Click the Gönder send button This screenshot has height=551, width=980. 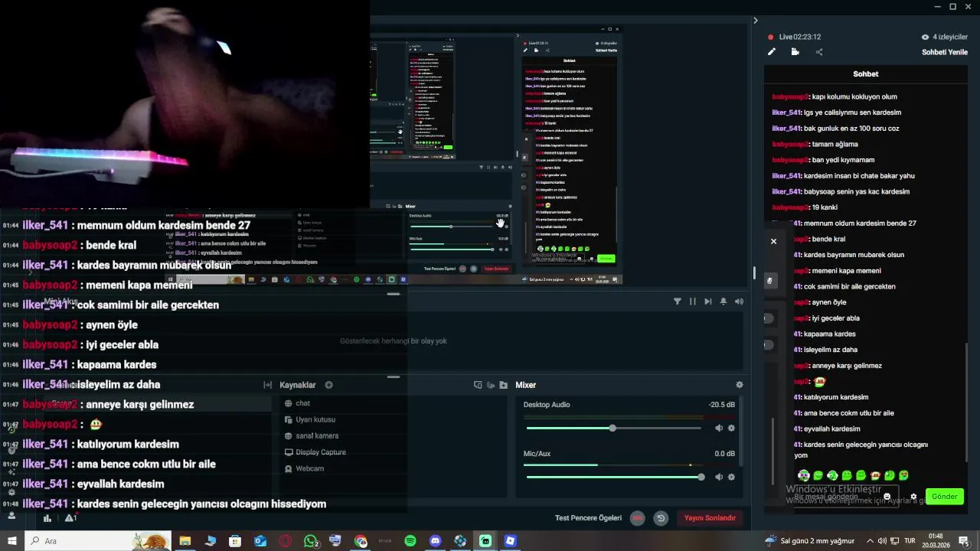944,497
